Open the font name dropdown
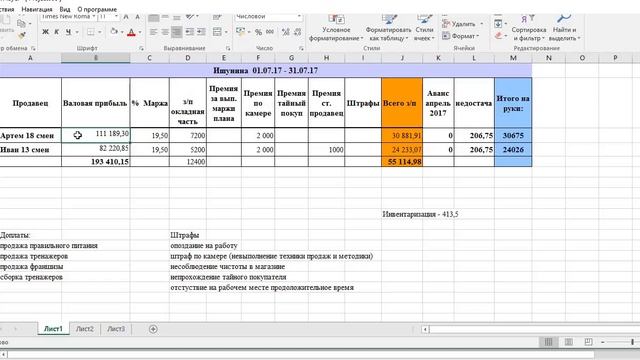 (93, 17)
